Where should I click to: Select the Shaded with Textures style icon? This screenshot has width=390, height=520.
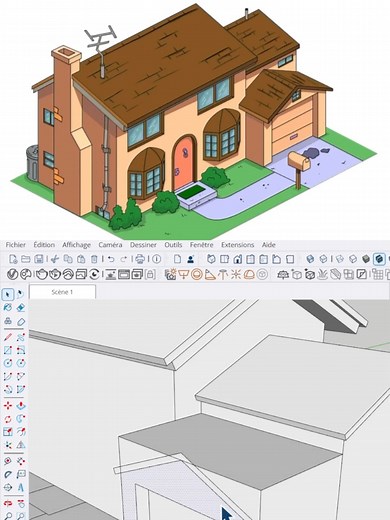[x=379, y=259]
